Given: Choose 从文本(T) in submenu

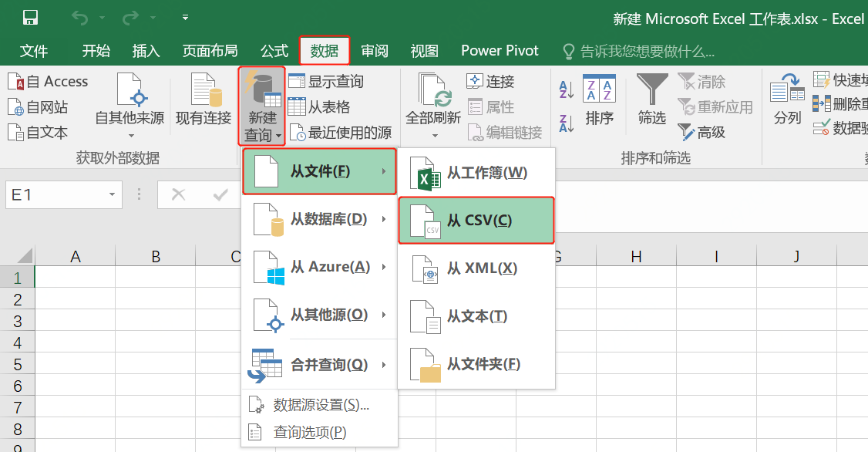Looking at the screenshot, I should pyautogui.click(x=476, y=316).
